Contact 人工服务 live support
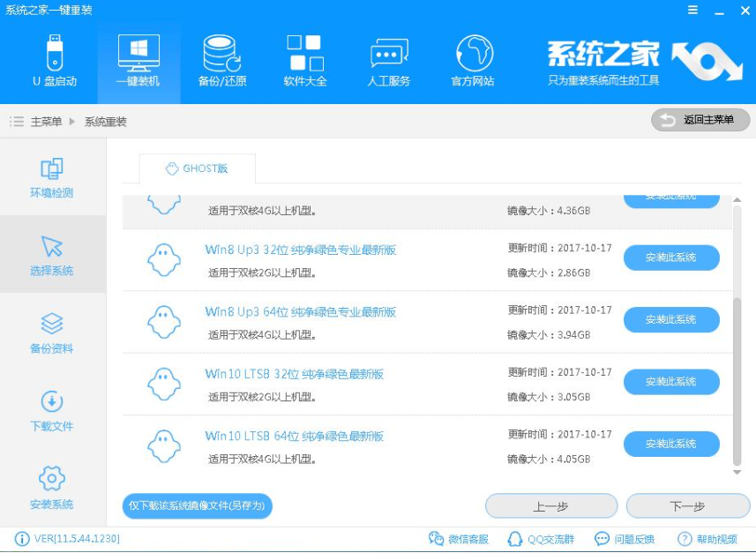The height and width of the screenshot is (553, 756). pyautogui.click(x=389, y=60)
